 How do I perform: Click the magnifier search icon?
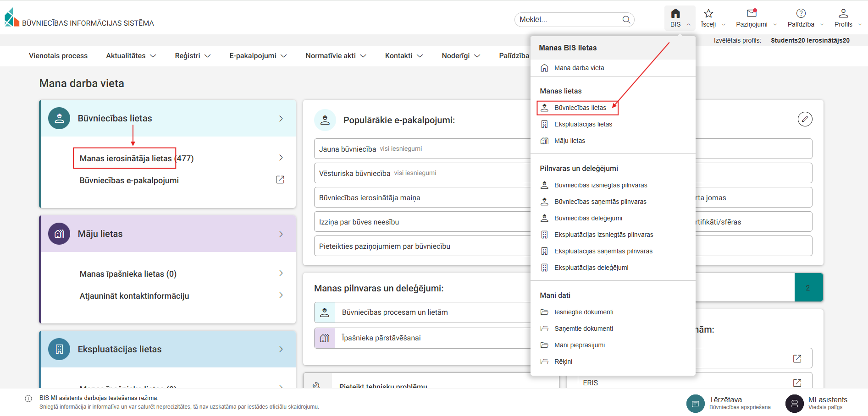click(626, 19)
